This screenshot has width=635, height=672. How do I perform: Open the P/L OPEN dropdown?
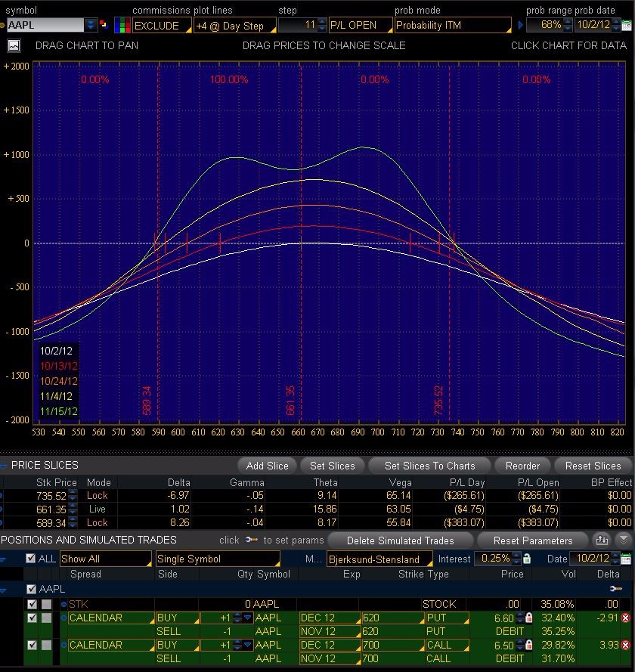[361, 25]
